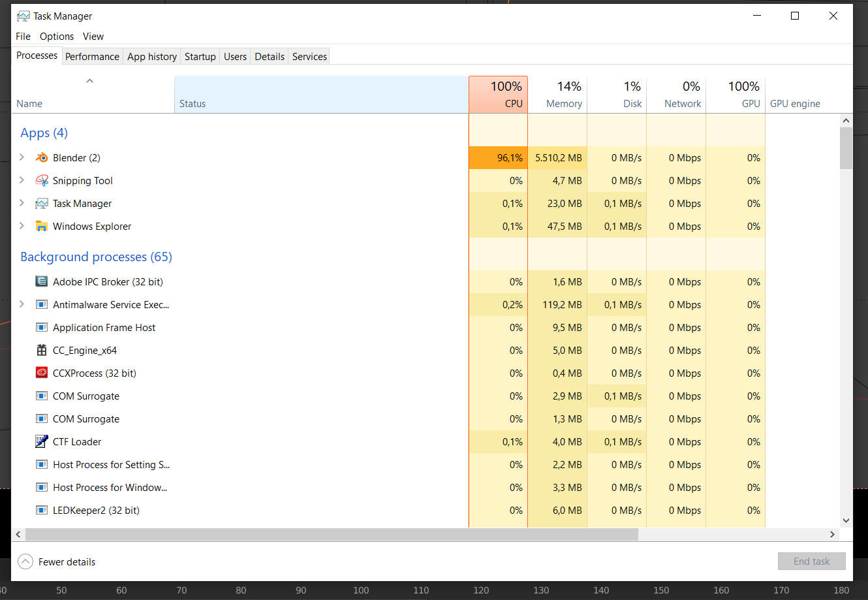
Task: Click the CCXProcess red icon
Action: (42, 373)
